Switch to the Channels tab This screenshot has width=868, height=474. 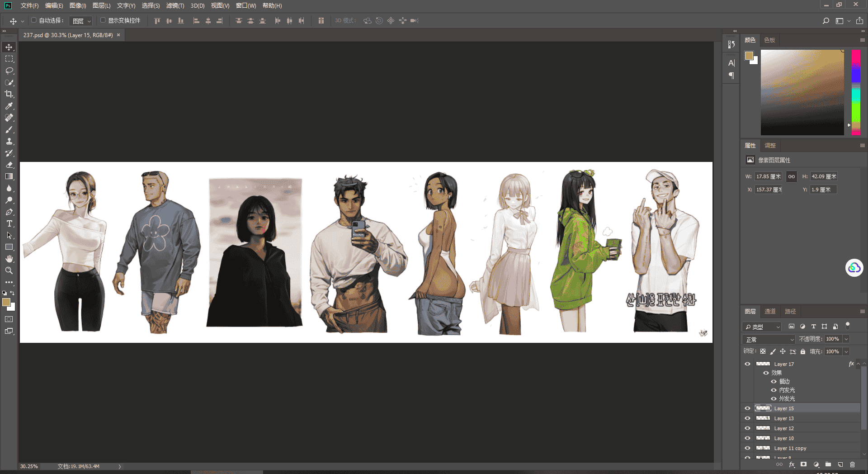(770, 312)
